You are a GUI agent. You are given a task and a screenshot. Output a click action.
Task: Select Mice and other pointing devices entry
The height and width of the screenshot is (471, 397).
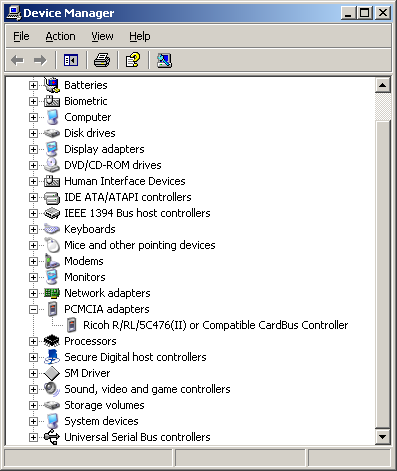pyautogui.click(x=140, y=245)
